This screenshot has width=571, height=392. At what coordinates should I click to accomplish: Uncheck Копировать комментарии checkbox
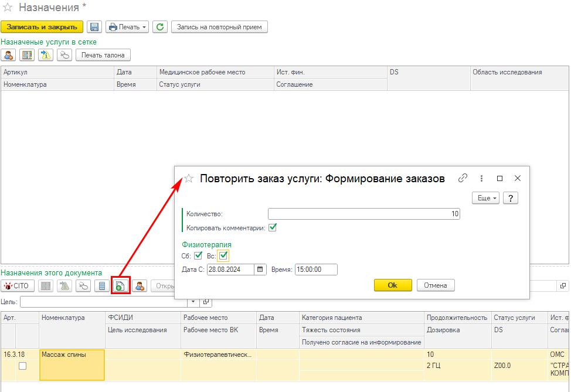pyautogui.click(x=272, y=227)
